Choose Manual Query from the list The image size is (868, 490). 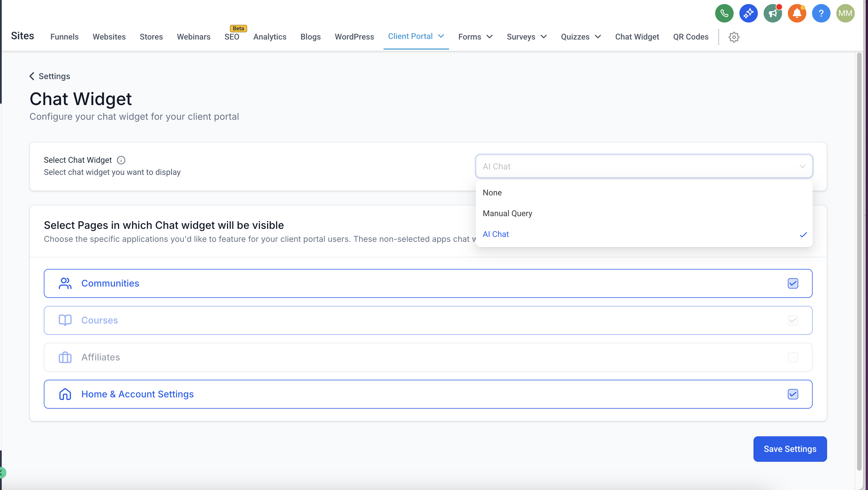507,214
